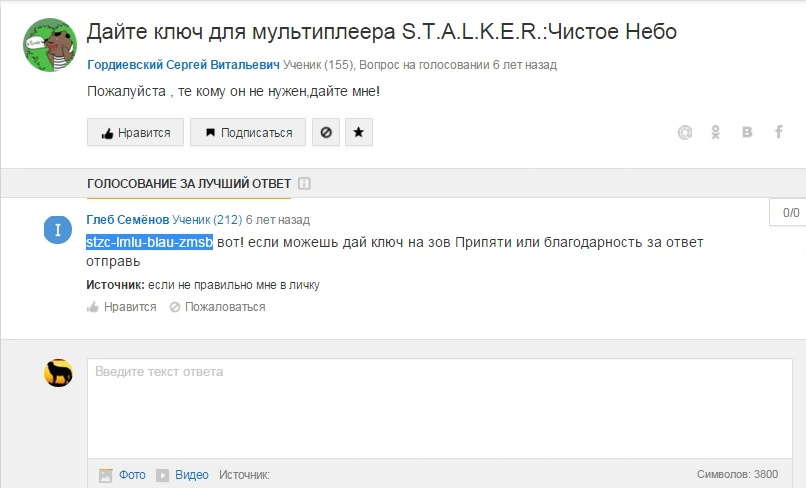
Task: Select the ГОЛОСОВАНИЕ ЗА ЛУЧШИЙ ОТВЕТ tab
Action: (189, 184)
